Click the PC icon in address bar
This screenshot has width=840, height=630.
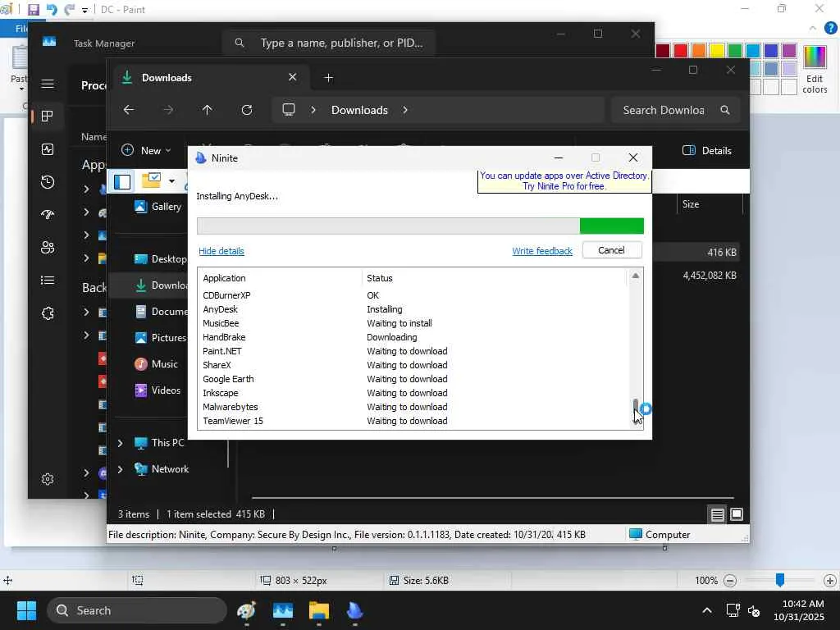[x=289, y=110]
